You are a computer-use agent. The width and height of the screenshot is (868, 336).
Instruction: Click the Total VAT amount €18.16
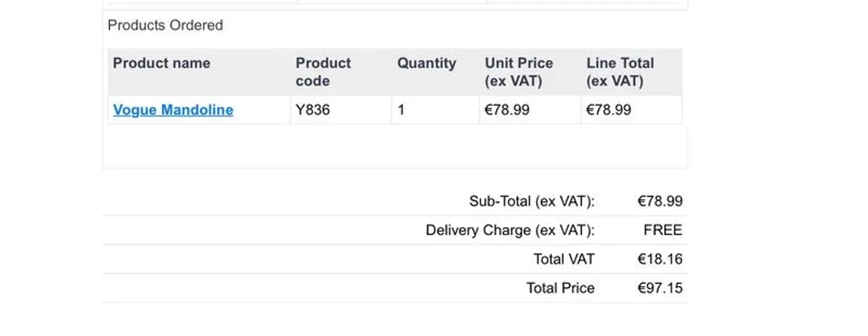click(660, 259)
